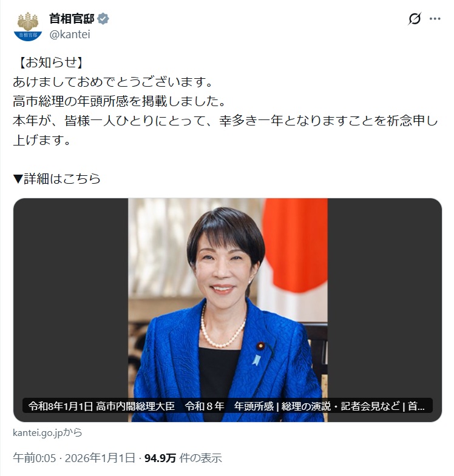Click the ▼詳細はこちら text line
Screen dimensions: 454x476
point(57,178)
